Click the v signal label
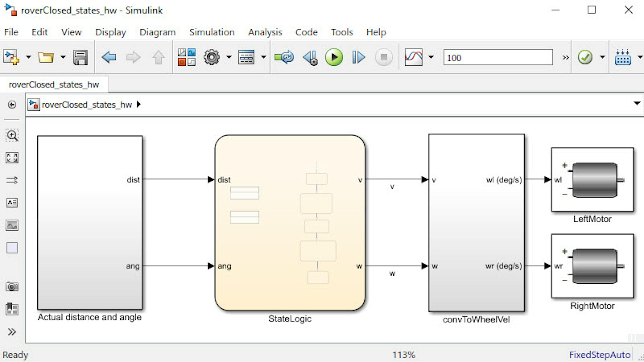Viewport: 644px width, 362px height. (x=392, y=187)
